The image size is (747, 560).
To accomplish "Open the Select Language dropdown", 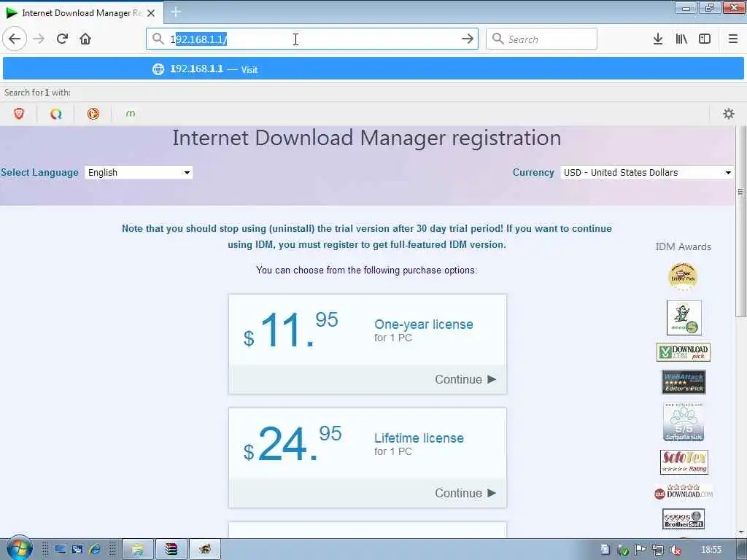I will [x=139, y=172].
